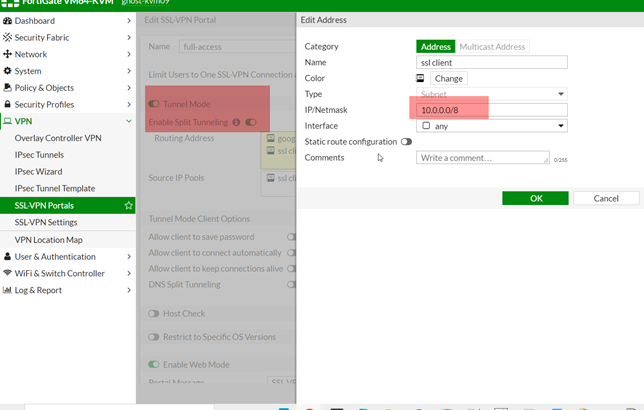Click the Network icon in sidebar
The height and width of the screenshot is (410, 644).
click(x=8, y=54)
